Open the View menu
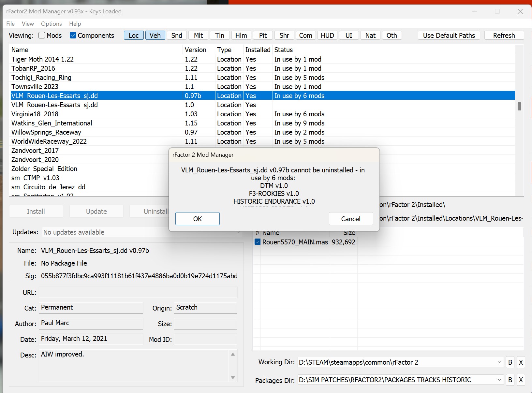Viewport: 532px width, 393px height. tap(28, 23)
